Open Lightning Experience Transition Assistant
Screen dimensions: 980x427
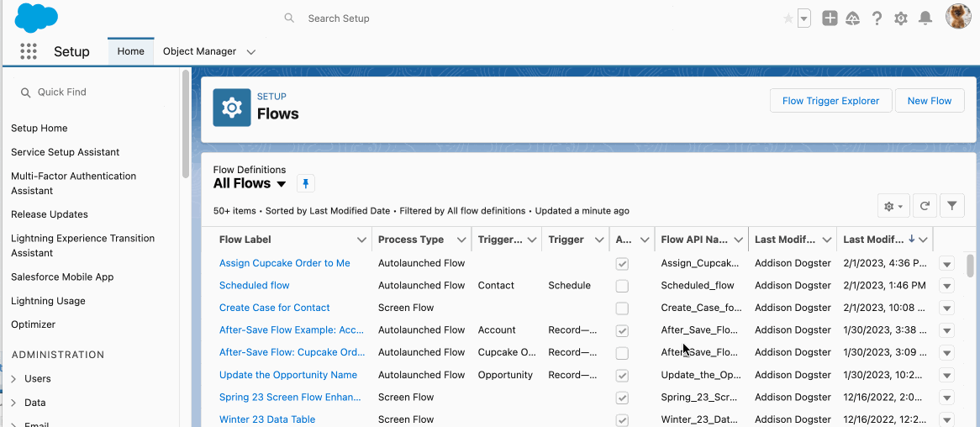(82, 245)
